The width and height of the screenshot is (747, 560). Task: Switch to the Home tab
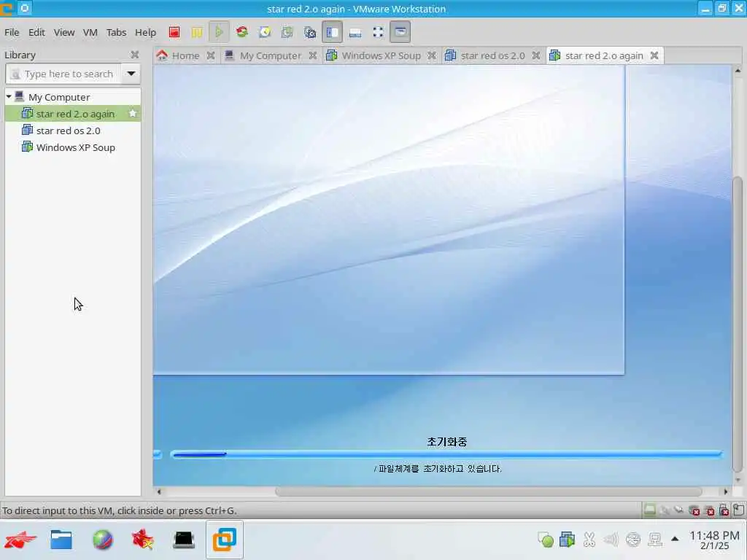[x=185, y=55]
